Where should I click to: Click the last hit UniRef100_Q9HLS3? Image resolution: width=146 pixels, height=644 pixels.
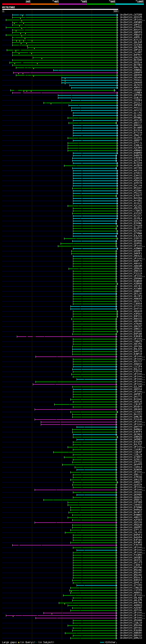[131, 638]
